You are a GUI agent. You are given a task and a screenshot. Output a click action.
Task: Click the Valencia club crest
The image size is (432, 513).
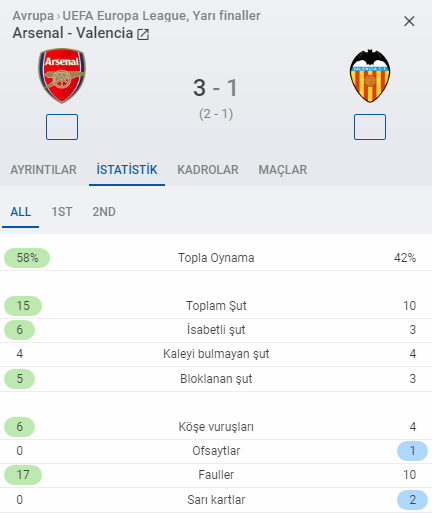[370, 76]
